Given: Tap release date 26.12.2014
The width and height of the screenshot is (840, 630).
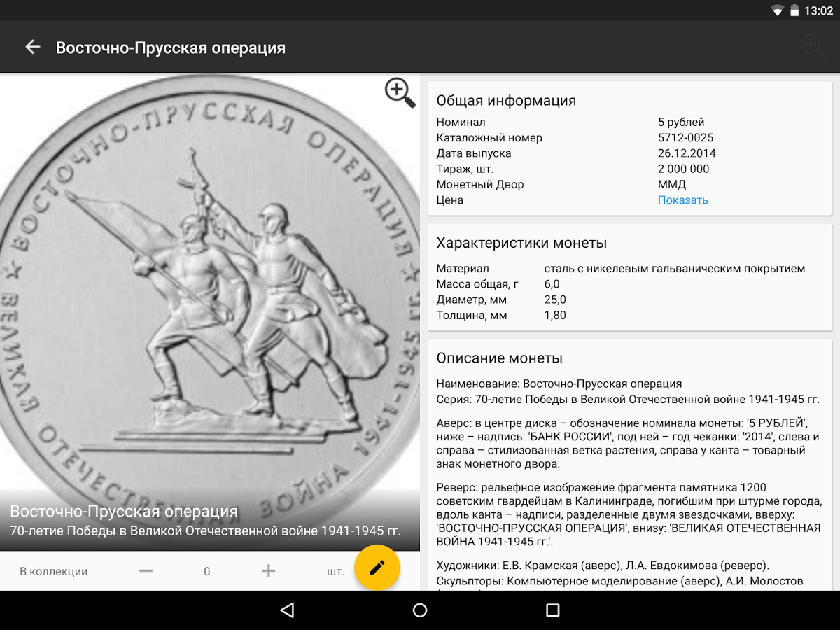Looking at the screenshot, I should (x=687, y=153).
